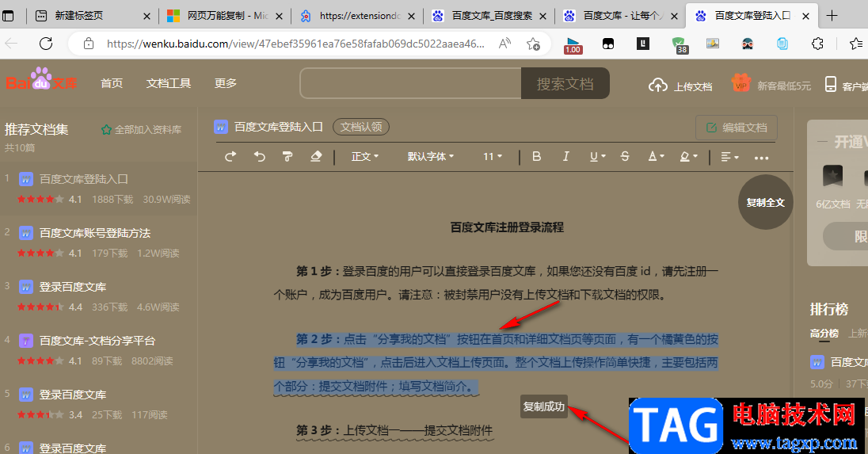
Task: Click the redo arrow in editor toolbar
Action: click(230, 157)
